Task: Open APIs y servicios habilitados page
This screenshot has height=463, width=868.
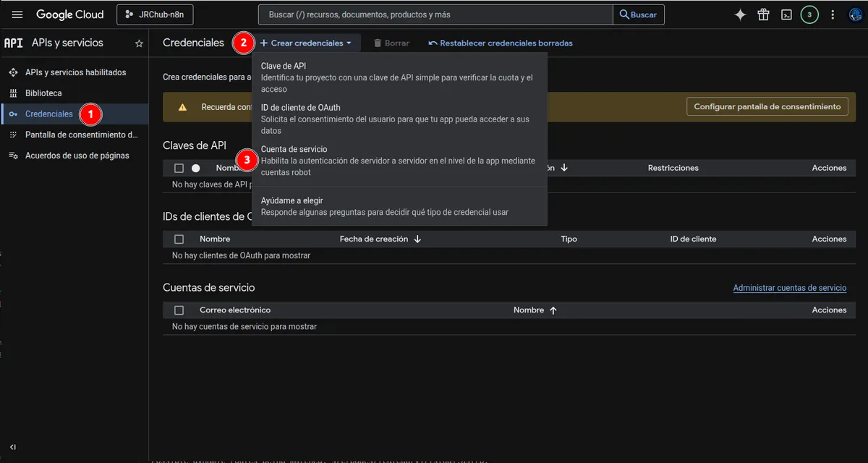Action: [x=75, y=72]
